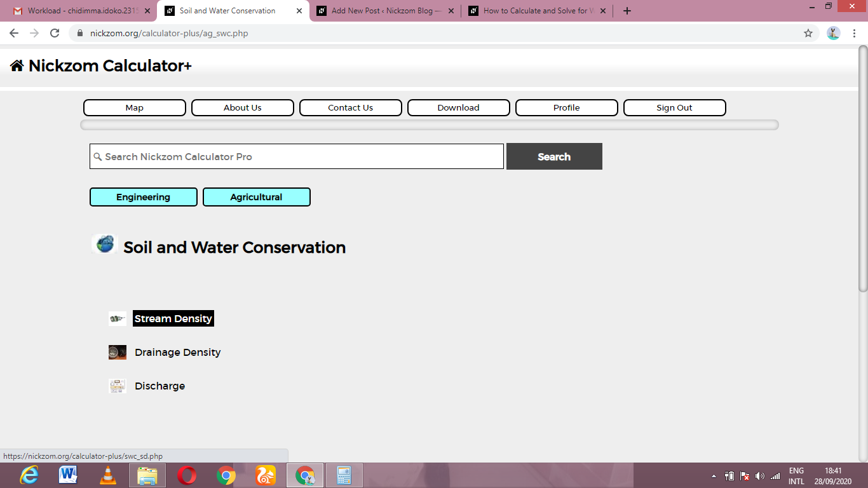Go back using browser back arrow
The height and width of the screenshot is (488, 868).
[x=14, y=33]
